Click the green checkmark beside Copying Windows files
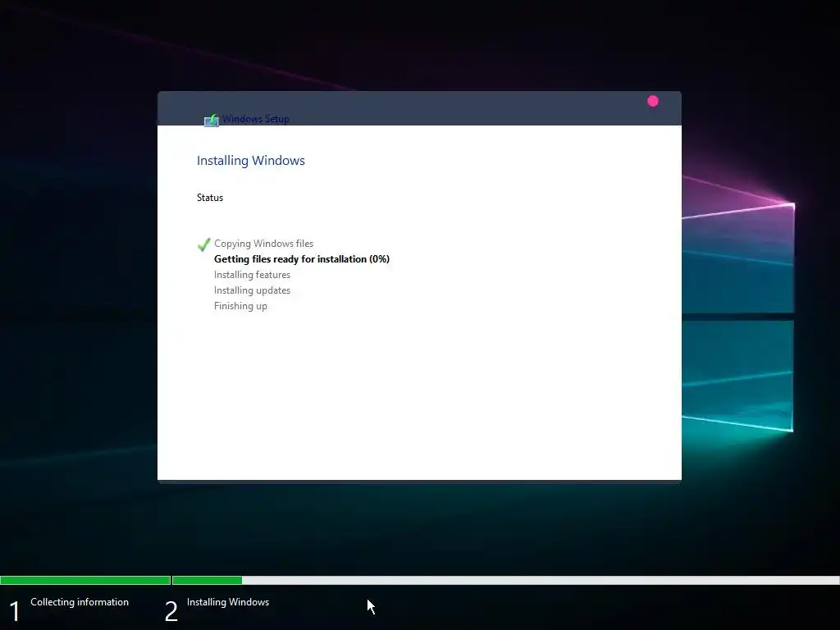This screenshot has height=630, width=840. point(203,244)
